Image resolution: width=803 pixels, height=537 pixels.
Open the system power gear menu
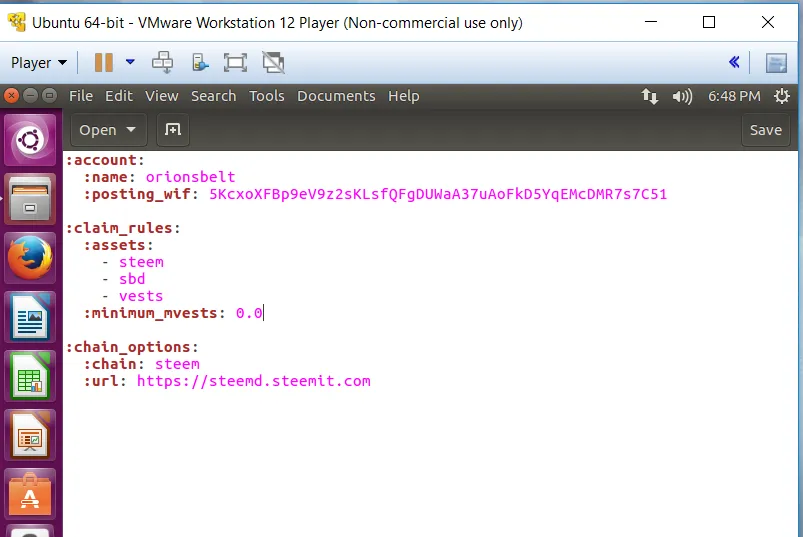(x=781, y=96)
